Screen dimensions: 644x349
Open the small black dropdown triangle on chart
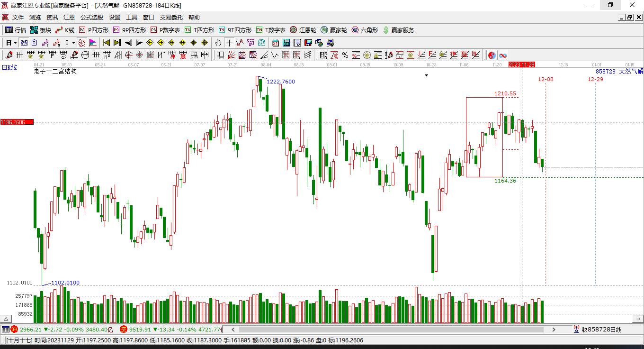pos(426,75)
